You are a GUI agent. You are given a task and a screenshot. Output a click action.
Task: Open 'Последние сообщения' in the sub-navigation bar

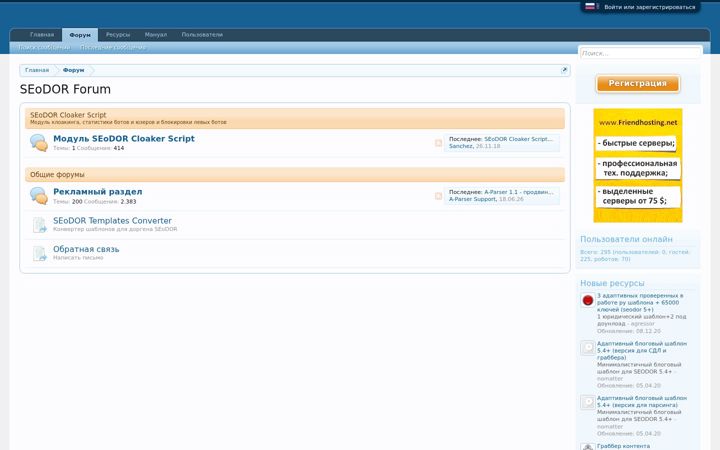pyautogui.click(x=113, y=47)
